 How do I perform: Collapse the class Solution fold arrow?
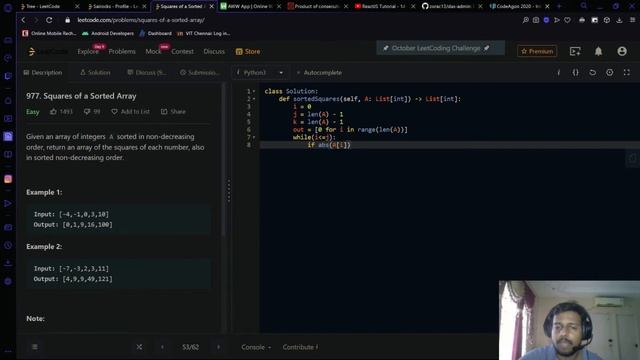254,91
